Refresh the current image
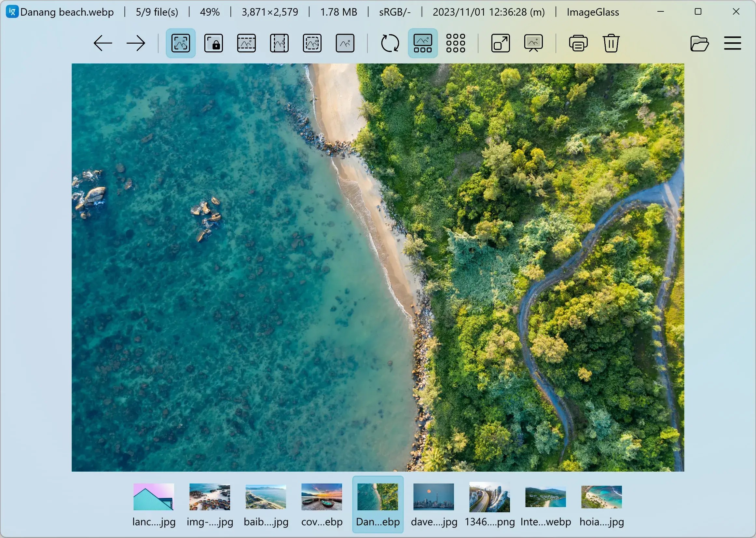756x538 pixels. point(390,43)
